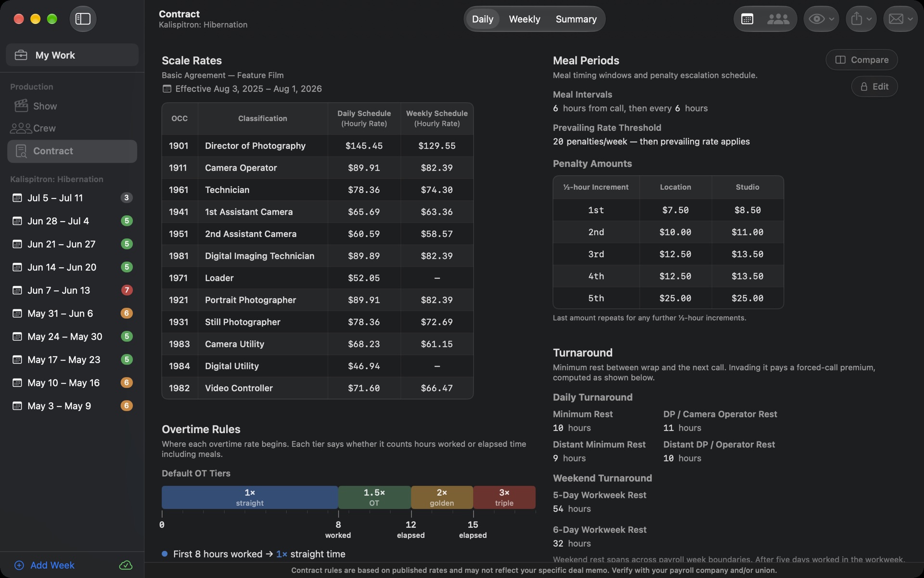
Task: Open the calendar view icon in toolbar
Action: coord(747,19)
